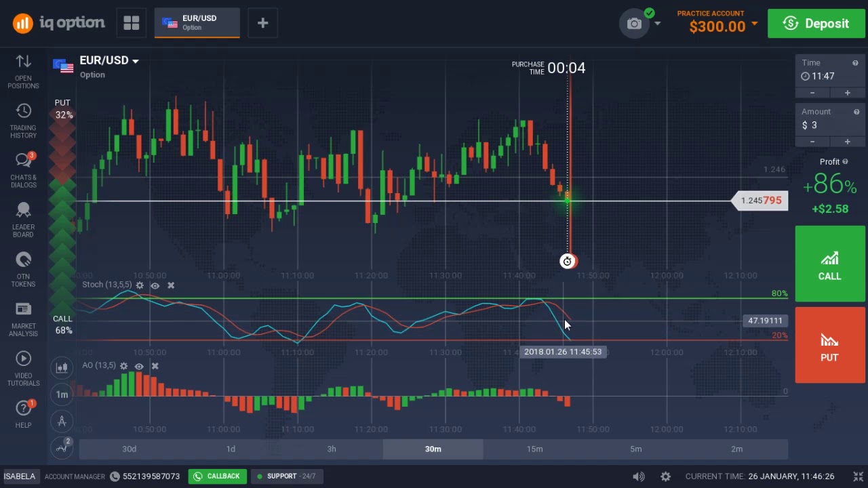
Task: Open the multi-chart grid layout icon
Action: click(132, 23)
